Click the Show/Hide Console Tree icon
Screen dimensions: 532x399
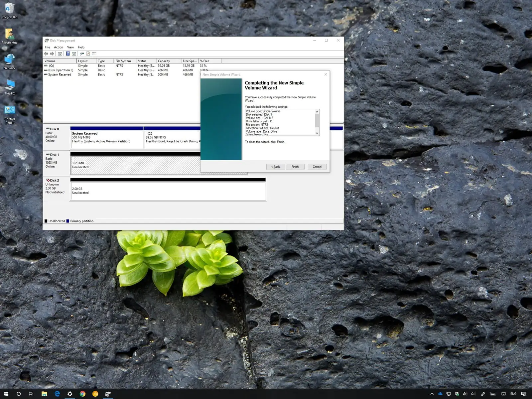click(60, 54)
